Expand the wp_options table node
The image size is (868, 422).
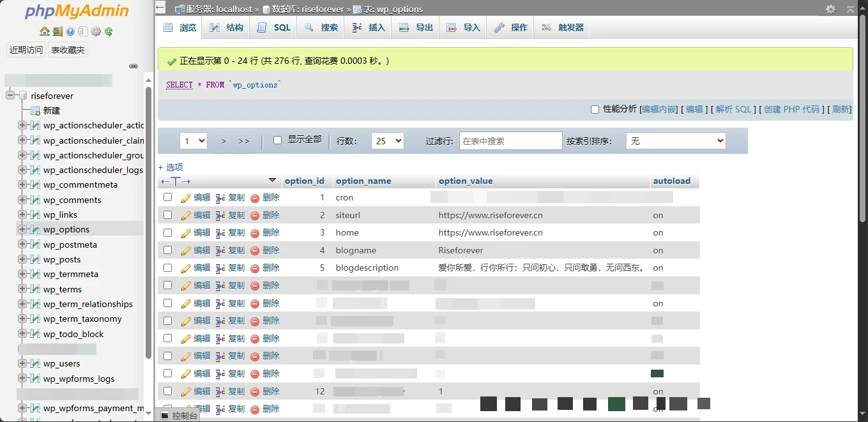pos(22,229)
